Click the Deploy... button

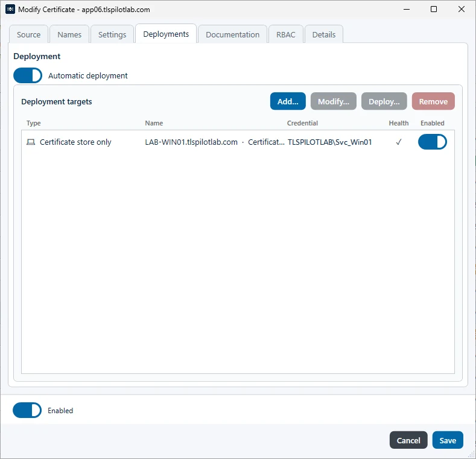[384, 101]
